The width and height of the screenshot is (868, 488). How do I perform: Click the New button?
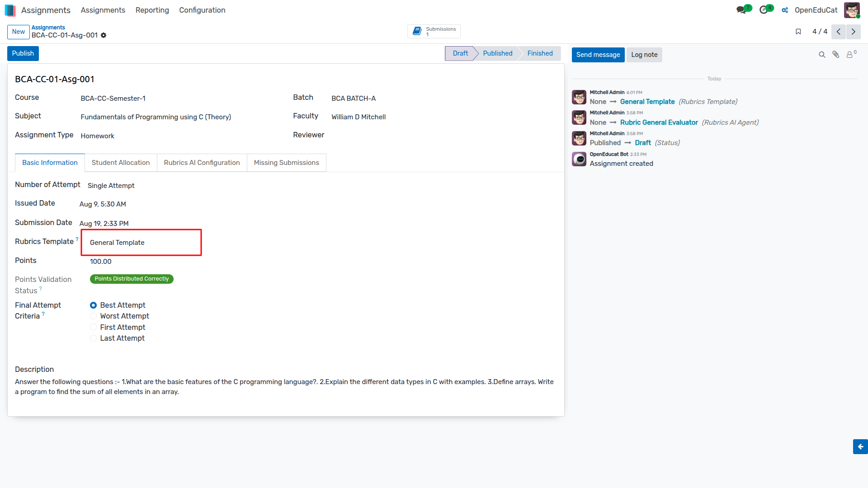(19, 32)
